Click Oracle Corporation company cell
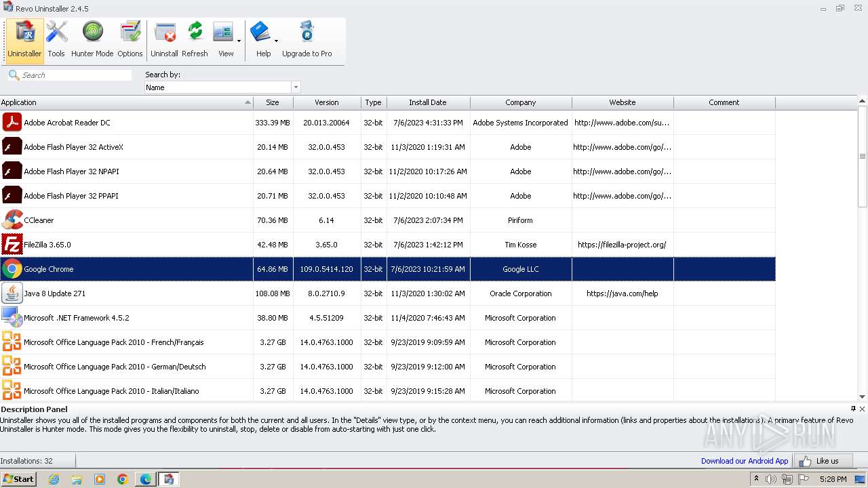 pos(521,293)
